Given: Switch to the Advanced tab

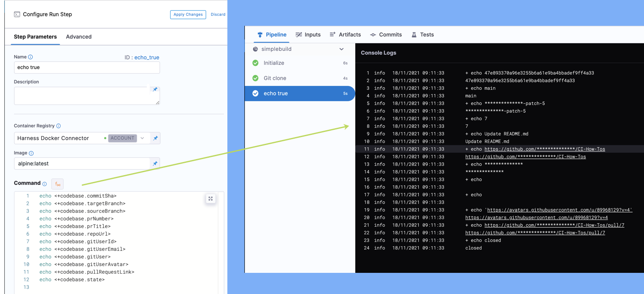Looking at the screenshot, I should pos(79,37).
